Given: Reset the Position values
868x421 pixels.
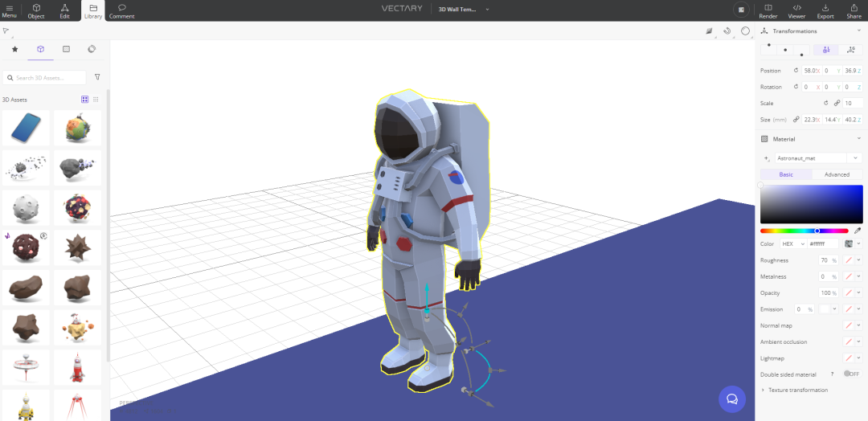Looking at the screenshot, I should point(796,71).
